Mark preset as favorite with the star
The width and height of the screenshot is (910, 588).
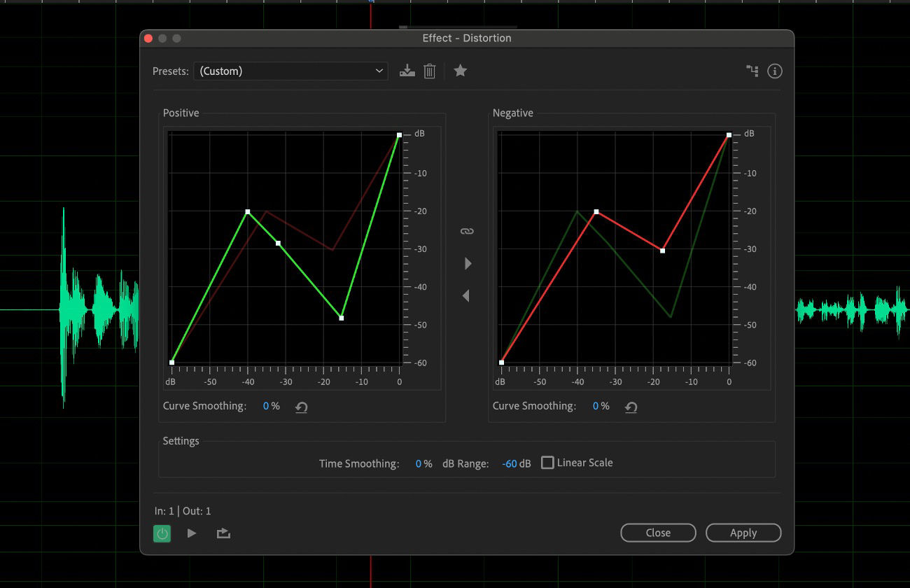[x=461, y=71]
